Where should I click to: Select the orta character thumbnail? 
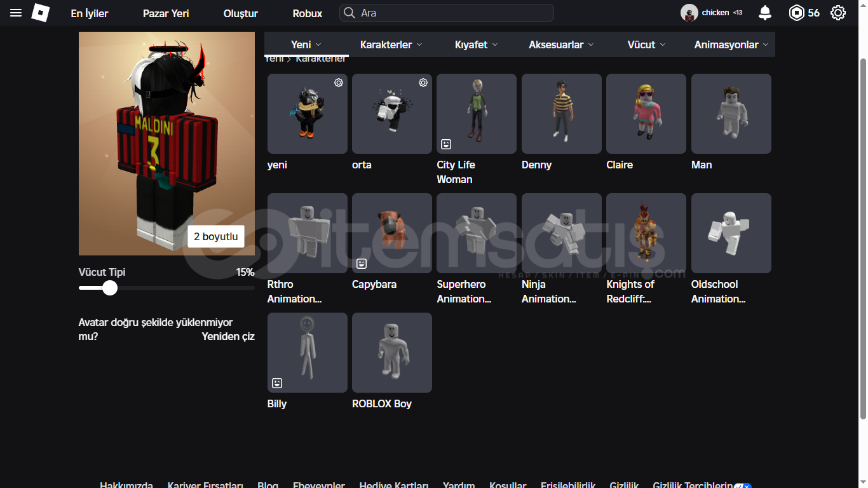click(x=392, y=114)
